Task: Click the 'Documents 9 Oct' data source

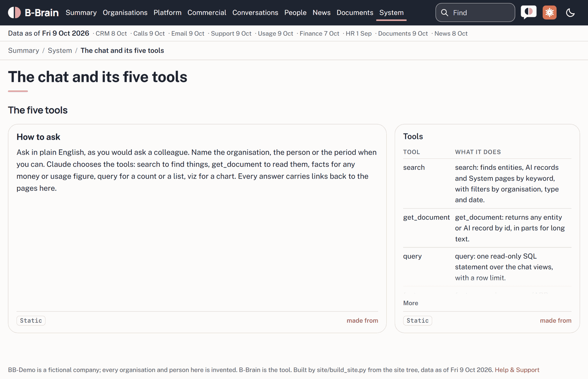Action: pyautogui.click(x=403, y=33)
